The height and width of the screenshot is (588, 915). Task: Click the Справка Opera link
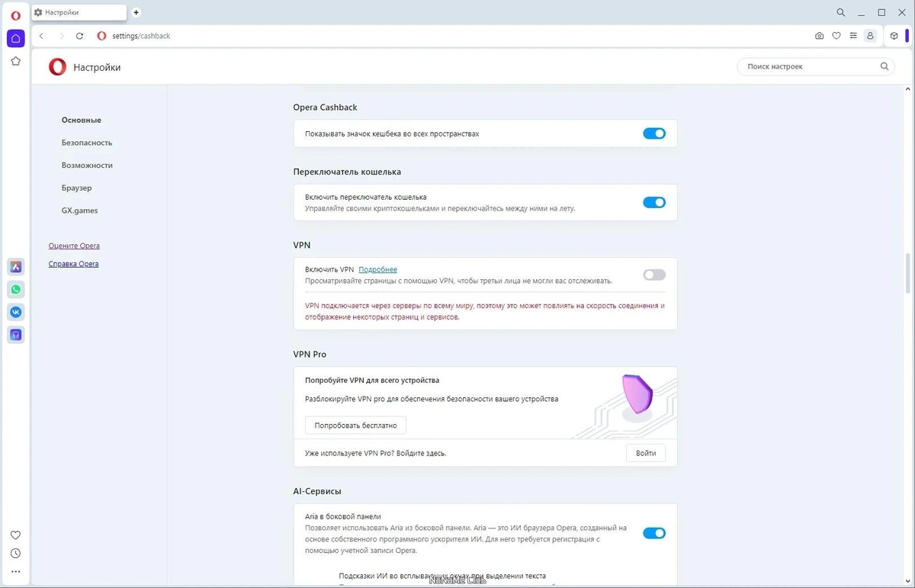73,264
